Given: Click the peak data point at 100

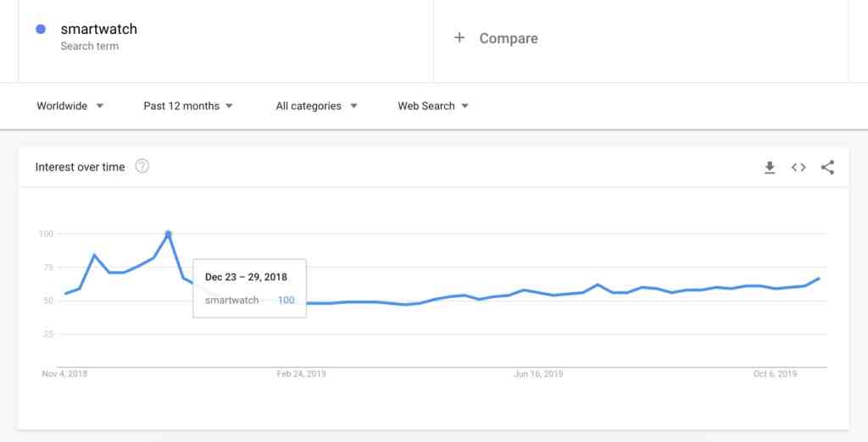Looking at the screenshot, I should click(169, 234).
